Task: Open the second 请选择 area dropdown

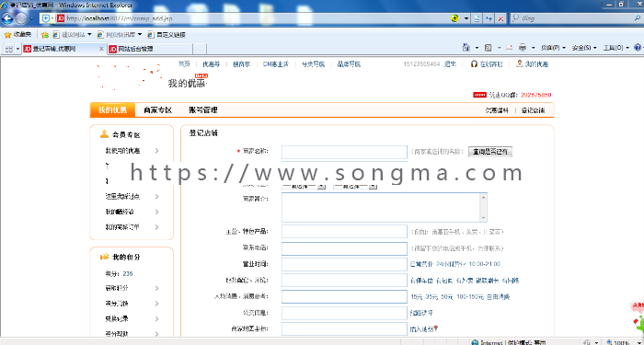Action: tap(355, 186)
